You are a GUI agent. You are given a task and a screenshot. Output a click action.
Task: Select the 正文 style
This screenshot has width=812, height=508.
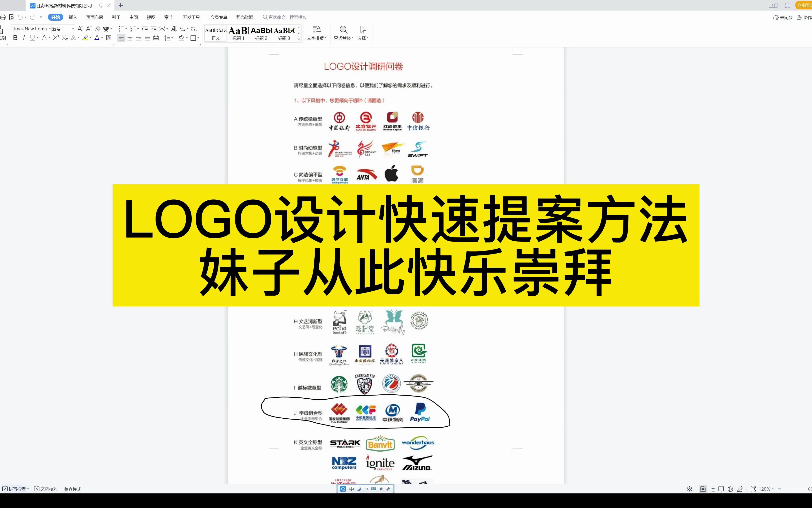pyautogui.click(x=216, y=33)
